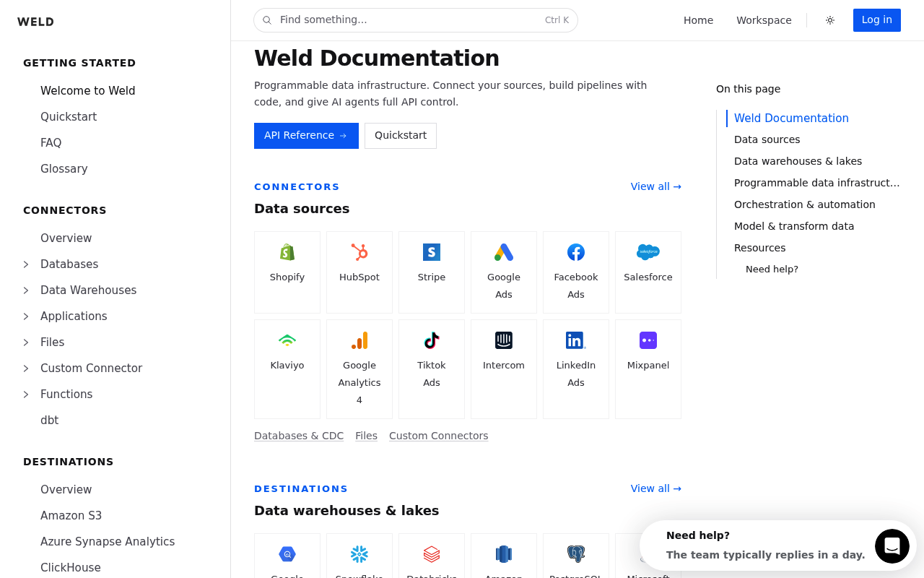924x578 pixels.
Task: Click View all for Destinations
Action: pos(656,488)
